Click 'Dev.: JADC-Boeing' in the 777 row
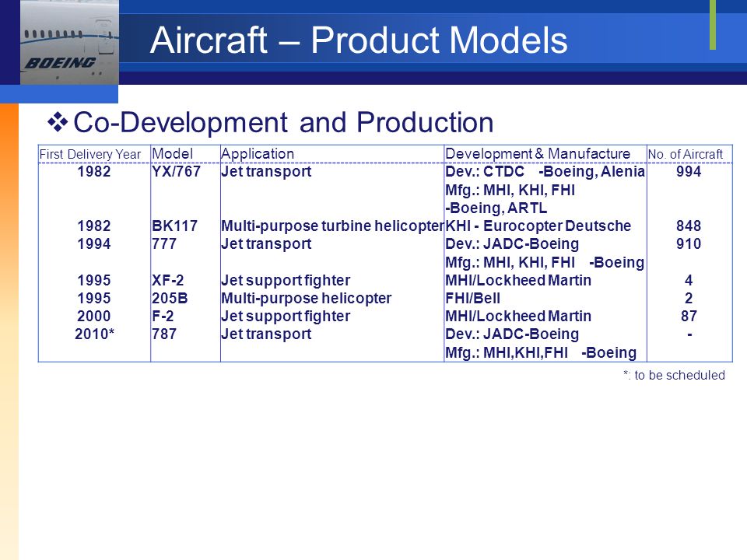The height and width of the screenshot is (560, 747). point(512,243)
